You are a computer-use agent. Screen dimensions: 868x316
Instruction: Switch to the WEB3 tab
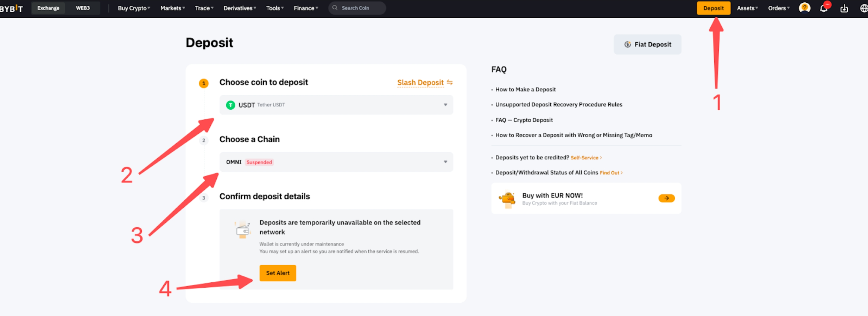[83, 8]
